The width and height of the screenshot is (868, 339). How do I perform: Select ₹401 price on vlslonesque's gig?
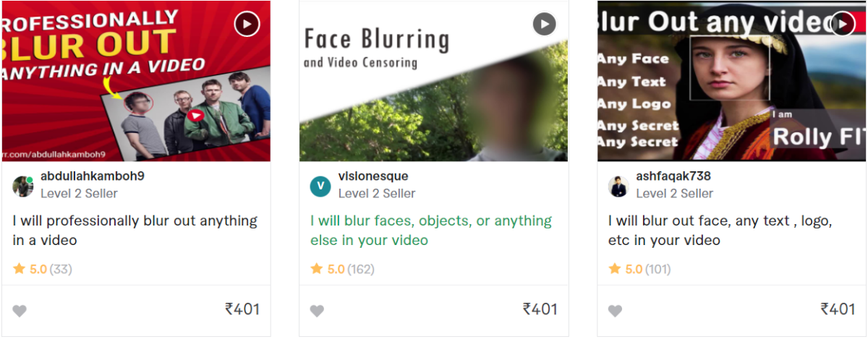point(540,309)
